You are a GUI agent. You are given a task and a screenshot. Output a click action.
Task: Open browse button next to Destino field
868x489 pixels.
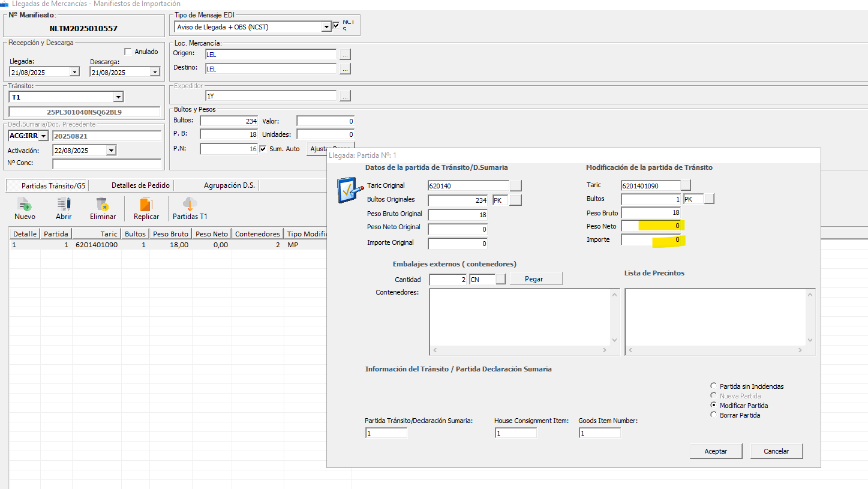coord(345,68)
